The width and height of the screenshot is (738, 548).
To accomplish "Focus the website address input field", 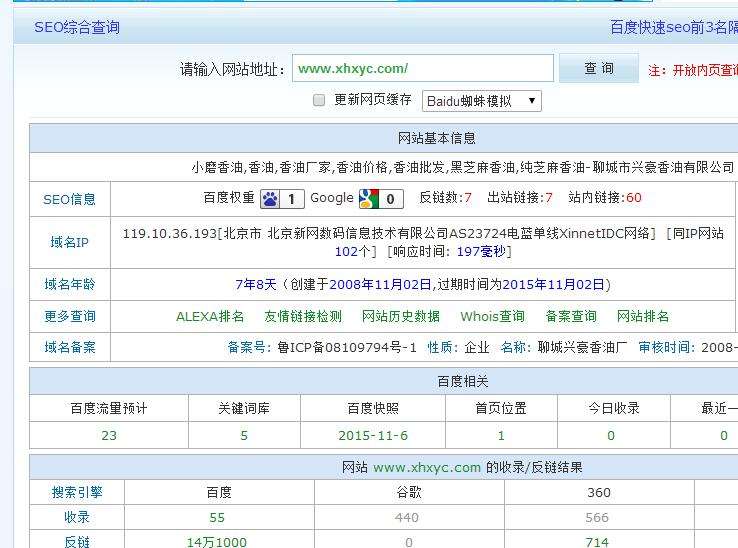I will click(423, 68).
